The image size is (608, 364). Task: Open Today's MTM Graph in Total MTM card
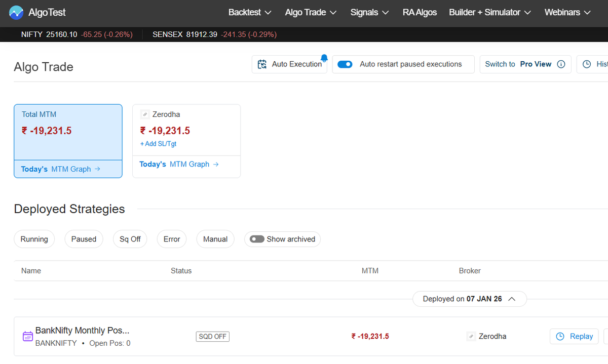(60, 169)
